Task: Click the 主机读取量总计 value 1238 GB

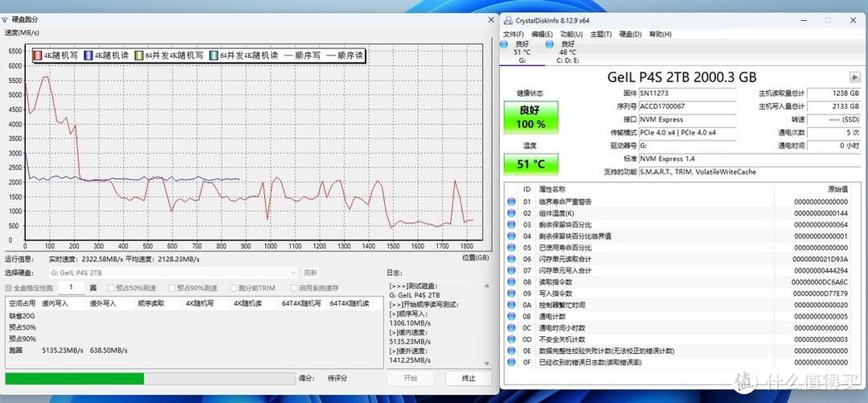Action: [x=833, y=93]
